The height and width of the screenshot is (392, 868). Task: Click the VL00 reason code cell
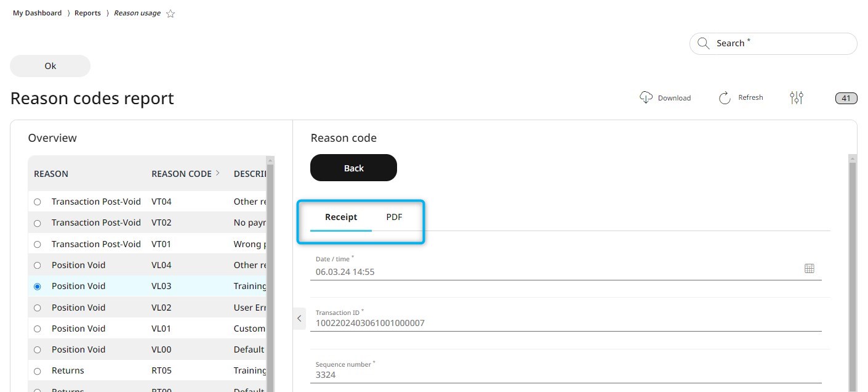161,349
